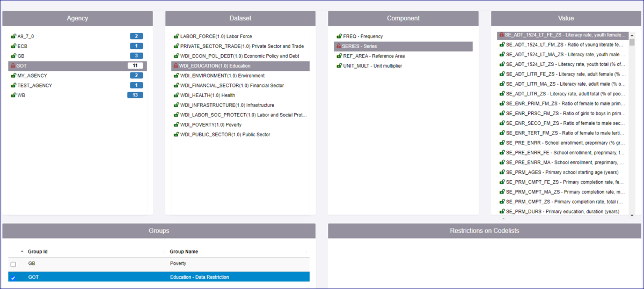The image size is (644, 289).
Task: Check the GB Poverty group checkbox
Action: (x=13, y=264)
